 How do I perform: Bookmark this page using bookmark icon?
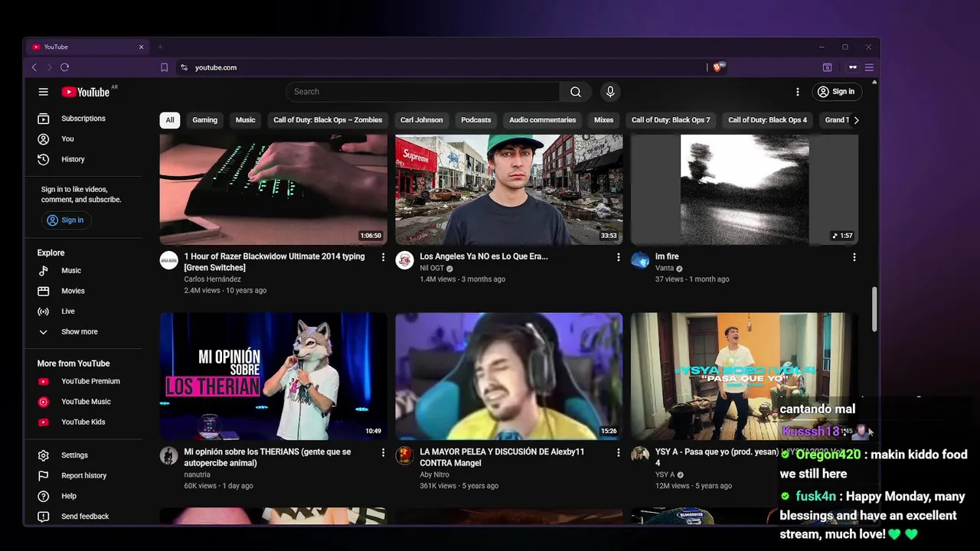[164, 67]
